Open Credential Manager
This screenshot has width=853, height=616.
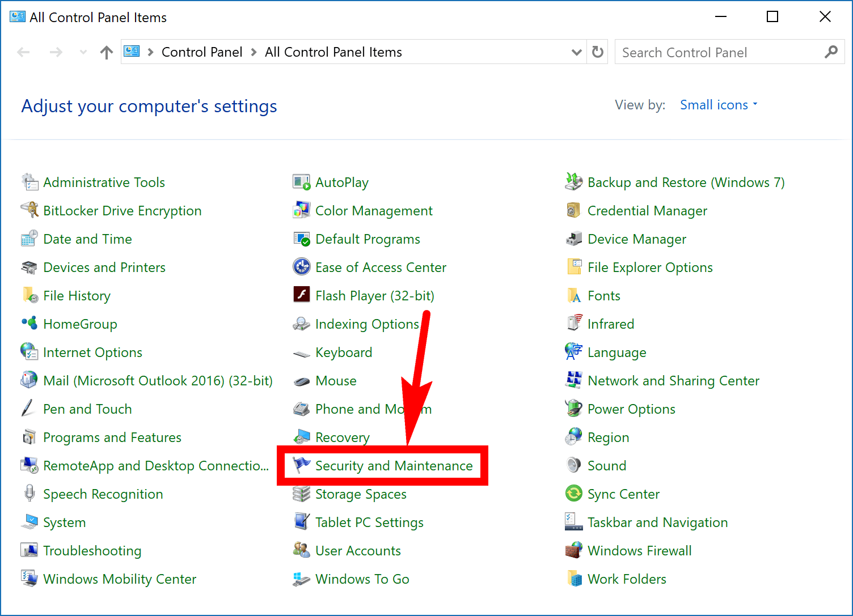(647, 210)
